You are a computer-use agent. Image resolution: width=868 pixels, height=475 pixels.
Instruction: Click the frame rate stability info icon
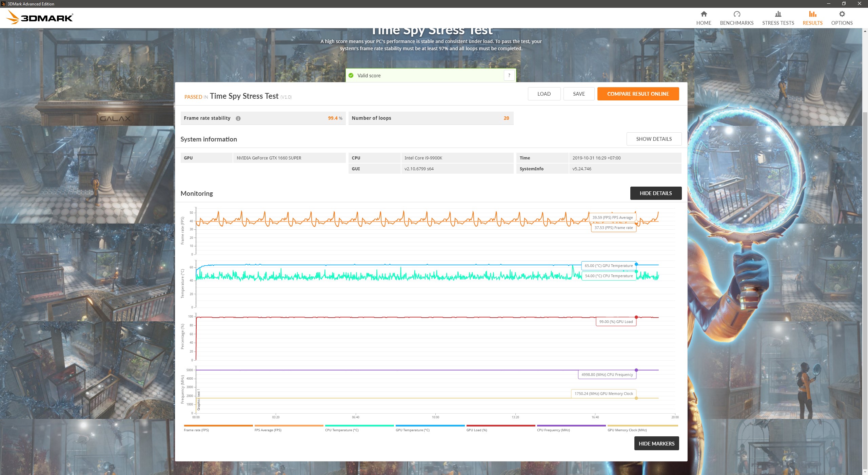238,118
